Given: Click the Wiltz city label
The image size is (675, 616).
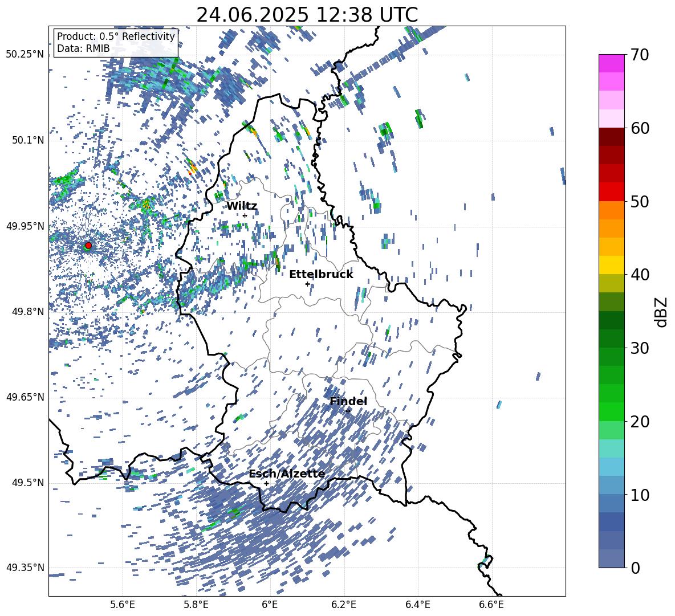Looking at the screenshot, I should click(242, 206).
